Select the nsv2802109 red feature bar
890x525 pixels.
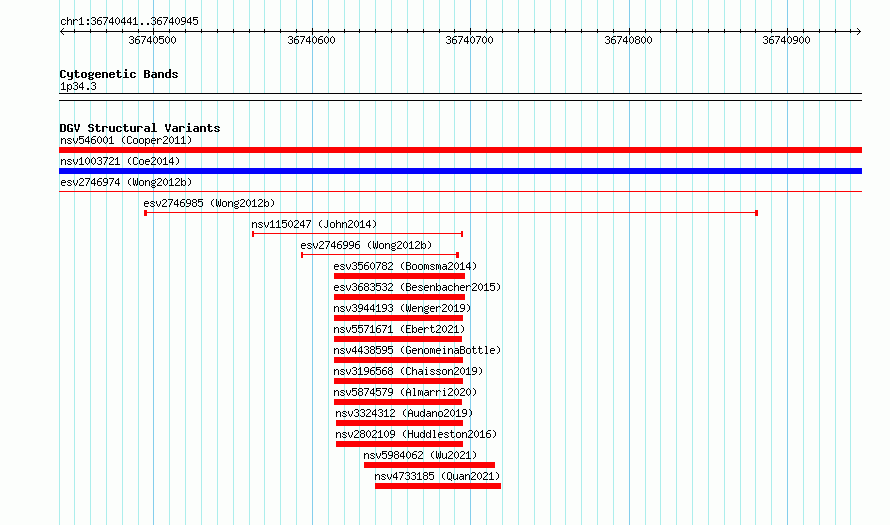pyautogui.click(x=400, y=444)
